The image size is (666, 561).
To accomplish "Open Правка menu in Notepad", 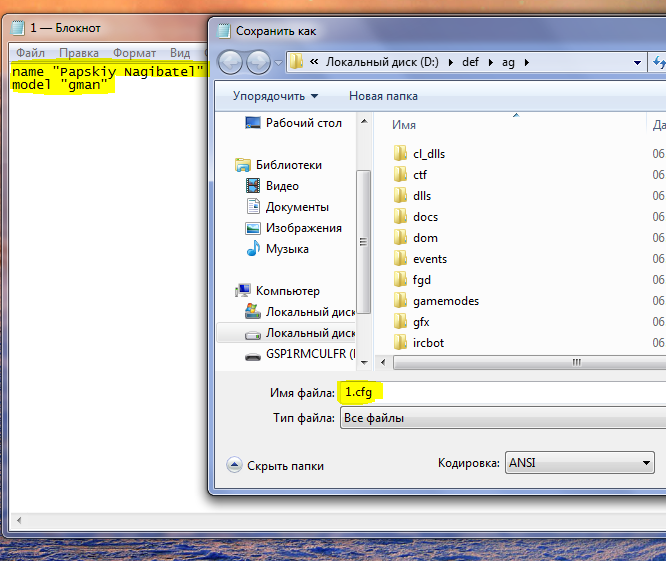I will 79,53.
